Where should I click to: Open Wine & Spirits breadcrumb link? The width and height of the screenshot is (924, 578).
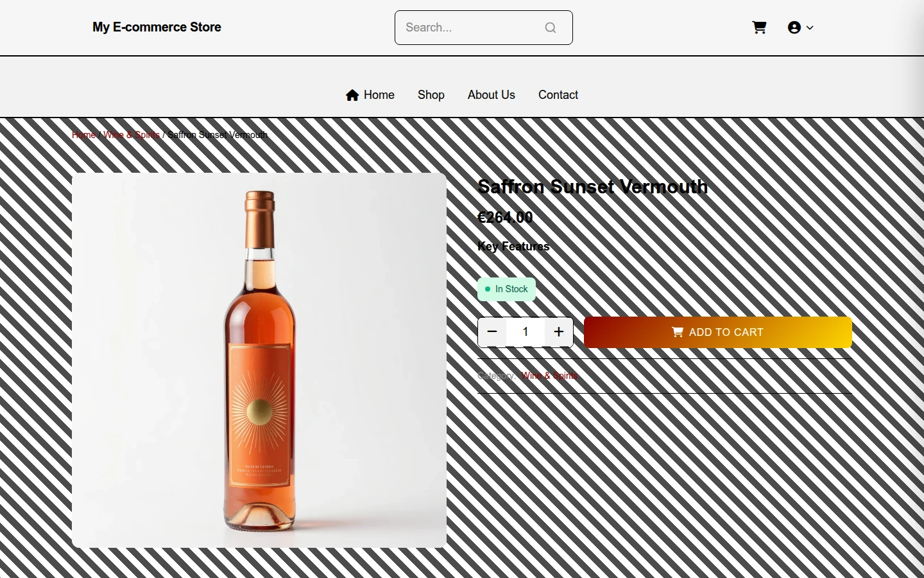pos(131,135)
